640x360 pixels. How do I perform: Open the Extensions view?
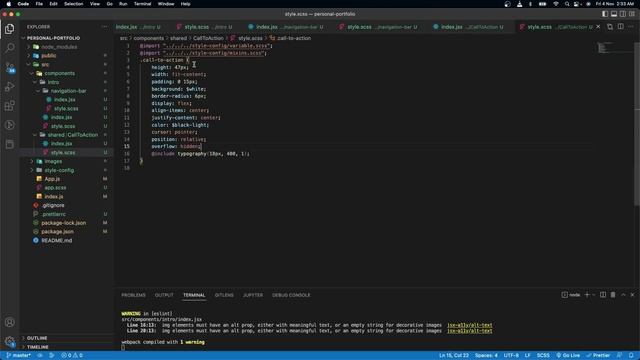(x=9, y=106)
